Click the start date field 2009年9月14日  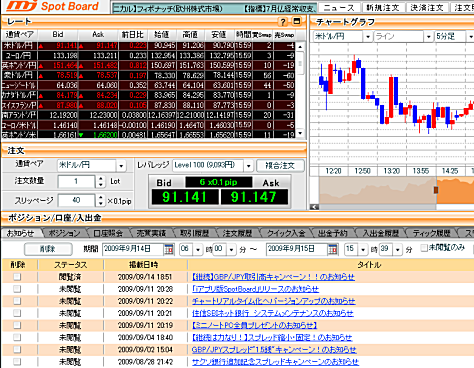[133, 249]
